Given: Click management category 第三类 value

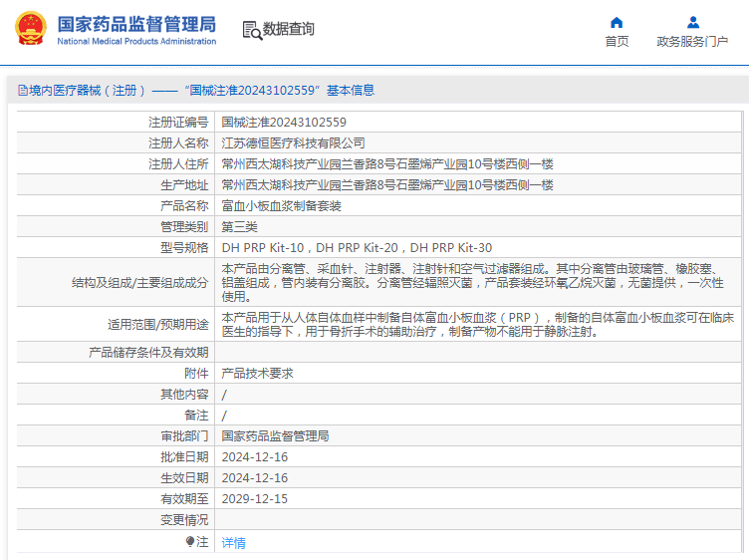Looking at the screenshot, I should pyautogui.click(x=239, y=227).
